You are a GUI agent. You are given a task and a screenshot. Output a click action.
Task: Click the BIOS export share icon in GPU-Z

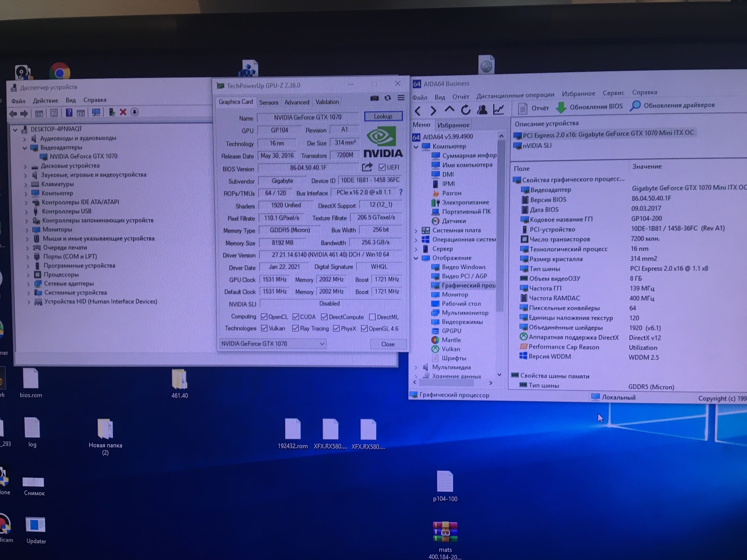367,167
